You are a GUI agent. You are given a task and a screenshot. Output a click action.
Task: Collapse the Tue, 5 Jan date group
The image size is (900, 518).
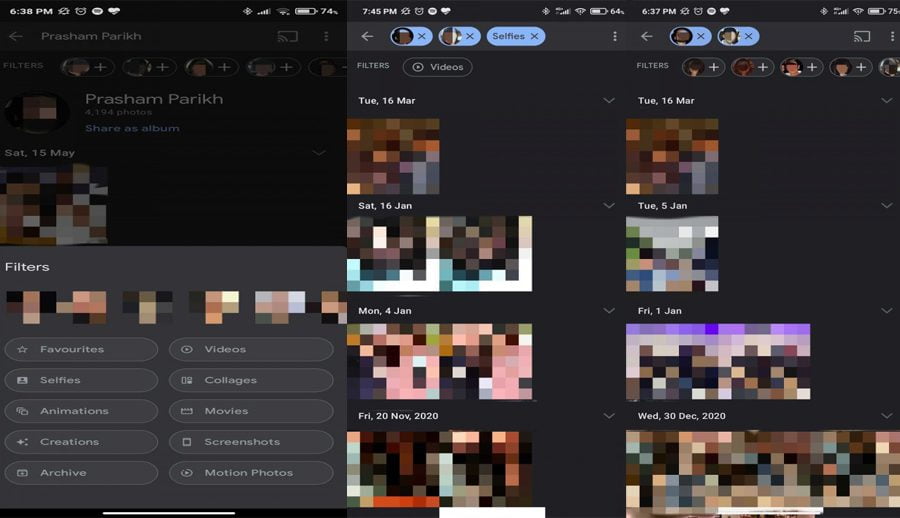[887, 206]
